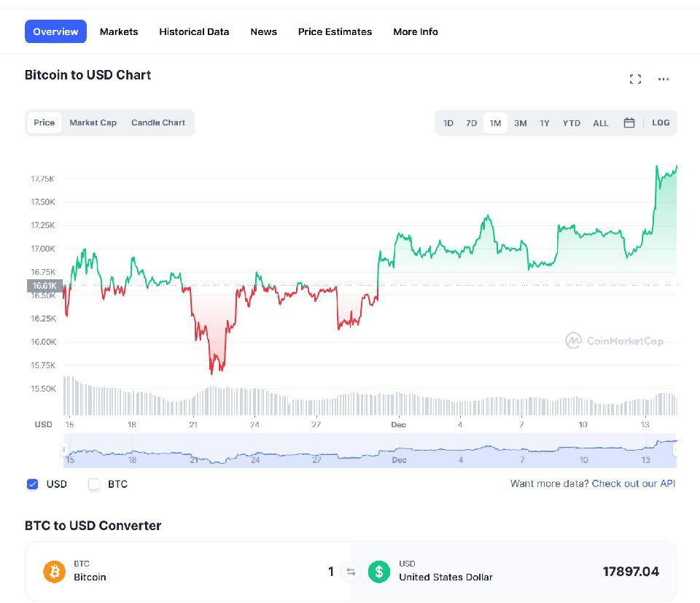Enable the BTC checkbox

coord(94,484)
